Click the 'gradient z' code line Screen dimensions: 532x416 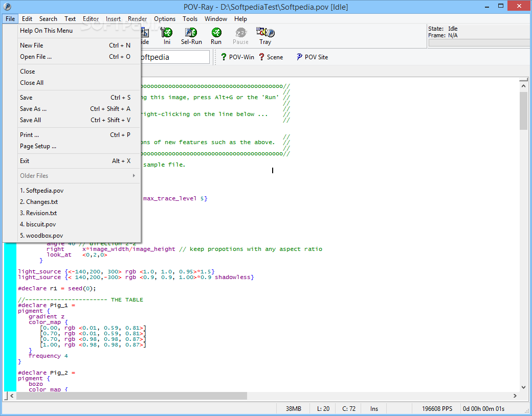click(47, 317)
